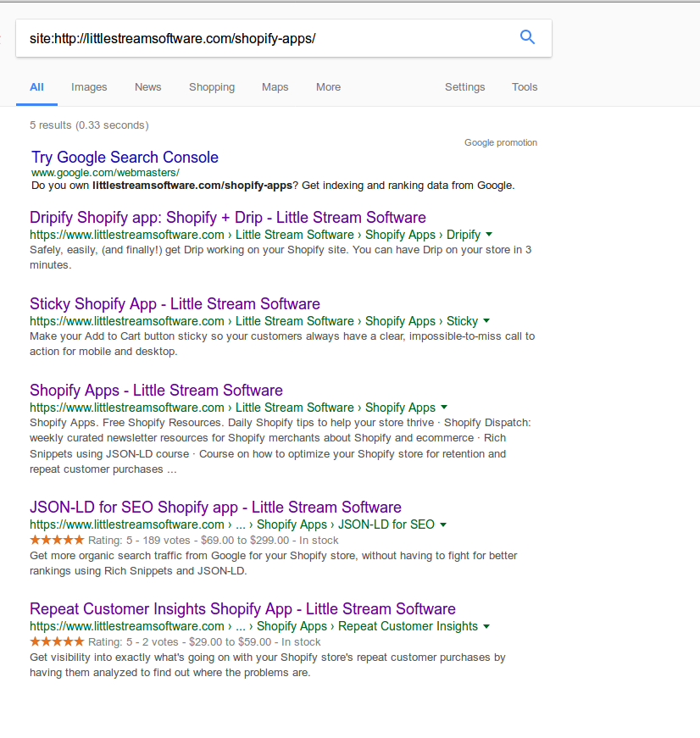Click the Dripify result green URL breadcrumb
The width and height of the screenshot is (700, 738).
point(255,235)
